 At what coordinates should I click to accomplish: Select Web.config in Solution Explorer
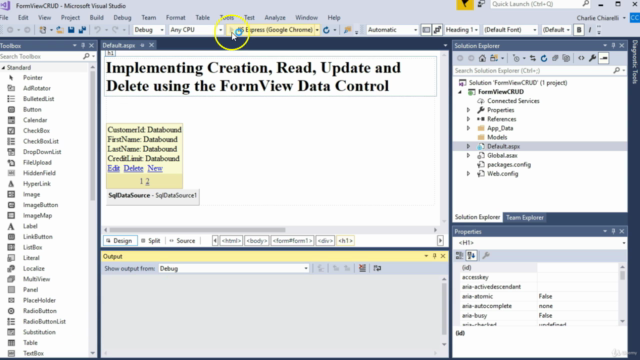pyautogui.click(x=502, y=174)
